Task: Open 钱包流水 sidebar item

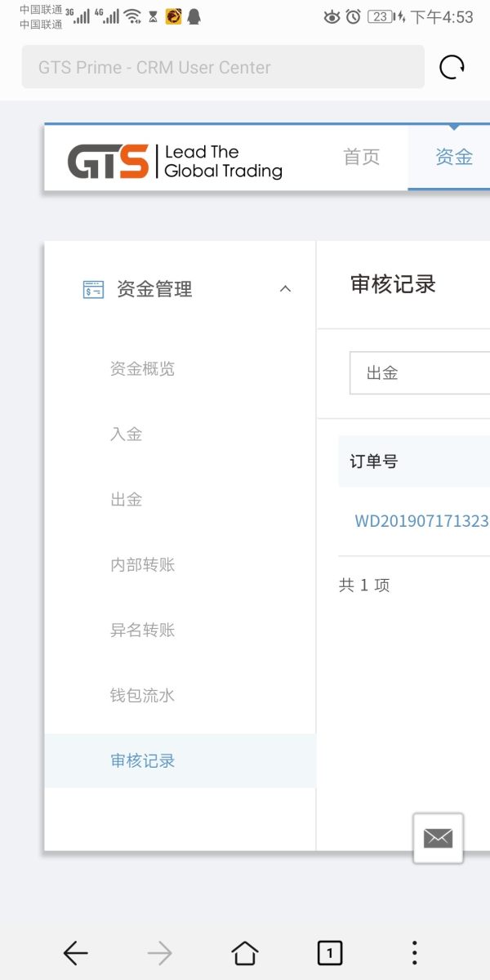Action: (x=142, y=696)
